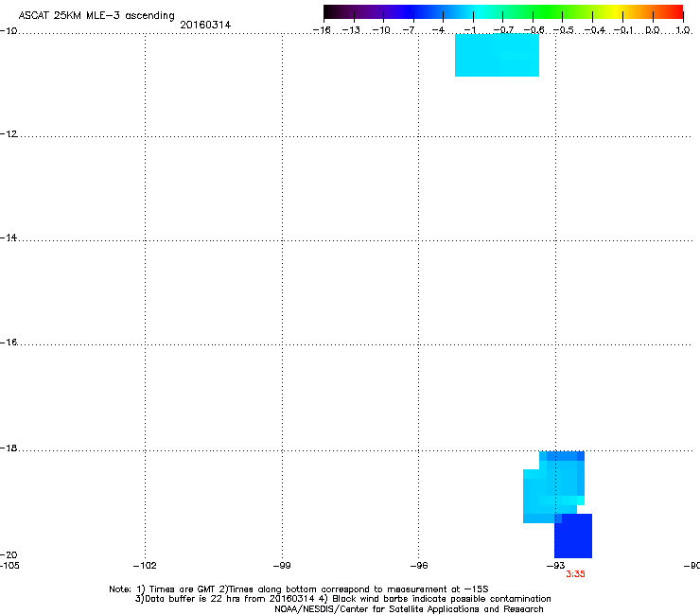This screenshot has width=700, height=615.
Task: Click the color scale label -13
Action: tap(351, 30)
